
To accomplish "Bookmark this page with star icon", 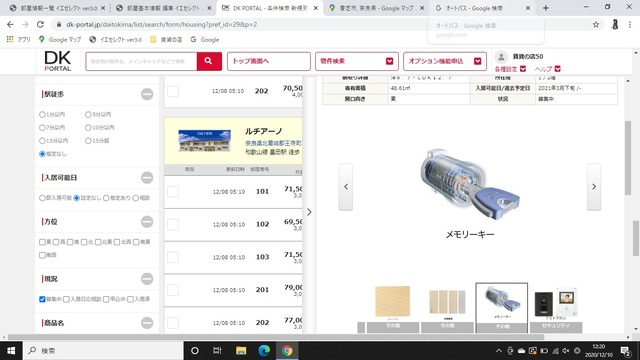I will (596, 24).
